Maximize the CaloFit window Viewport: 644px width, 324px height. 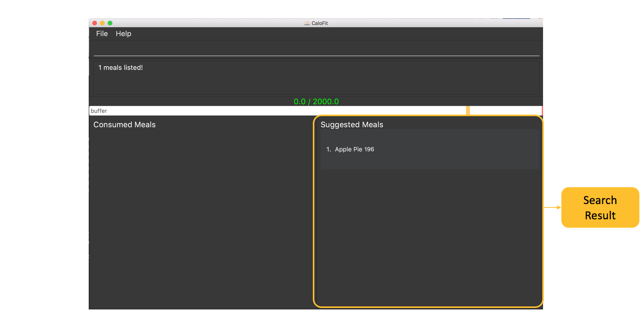tap(110, 23)
